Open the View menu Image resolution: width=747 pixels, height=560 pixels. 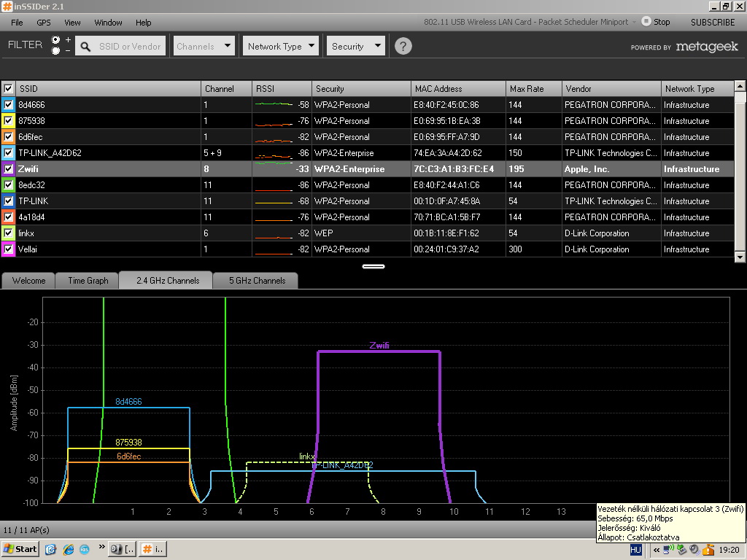[72, 23]
